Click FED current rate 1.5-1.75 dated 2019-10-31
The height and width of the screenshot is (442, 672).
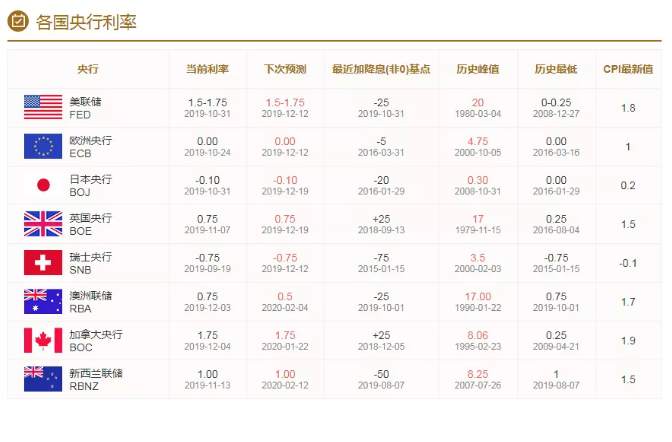207,108
